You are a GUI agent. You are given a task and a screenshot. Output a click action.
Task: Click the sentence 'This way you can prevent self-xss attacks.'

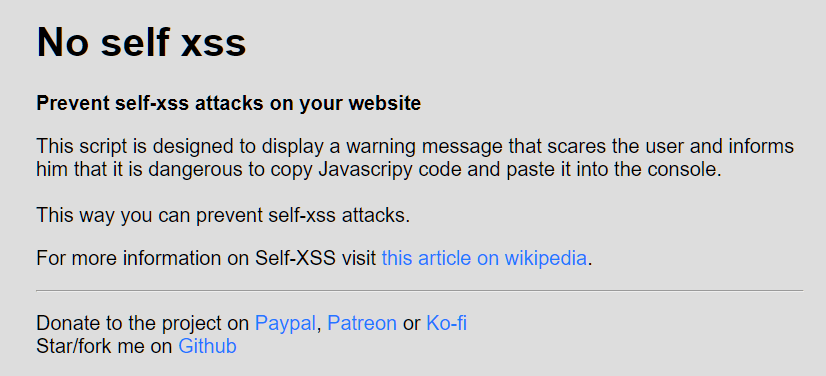tap(223, 215)
